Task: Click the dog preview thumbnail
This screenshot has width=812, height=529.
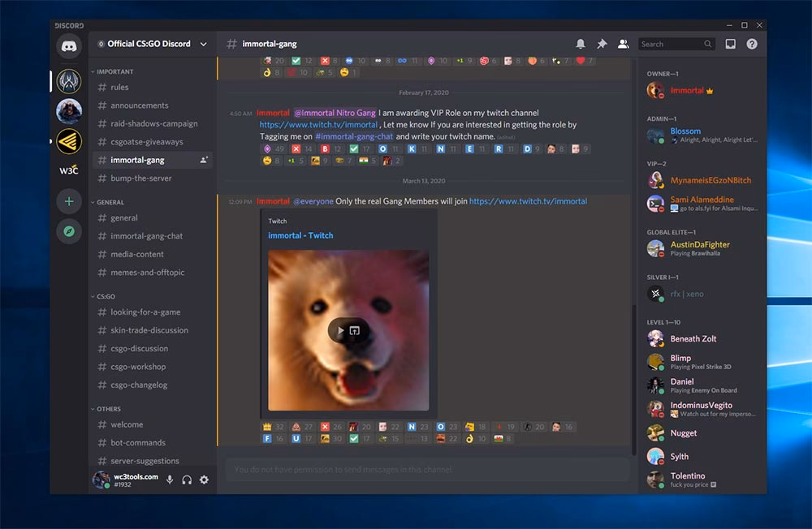Action: 348,330
